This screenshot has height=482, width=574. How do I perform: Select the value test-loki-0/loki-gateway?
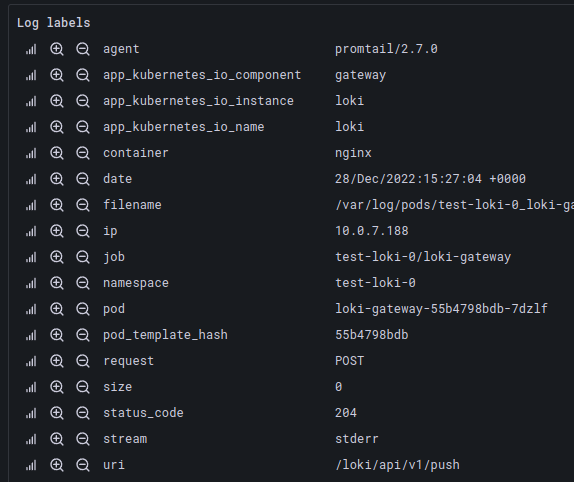[423, 257]
